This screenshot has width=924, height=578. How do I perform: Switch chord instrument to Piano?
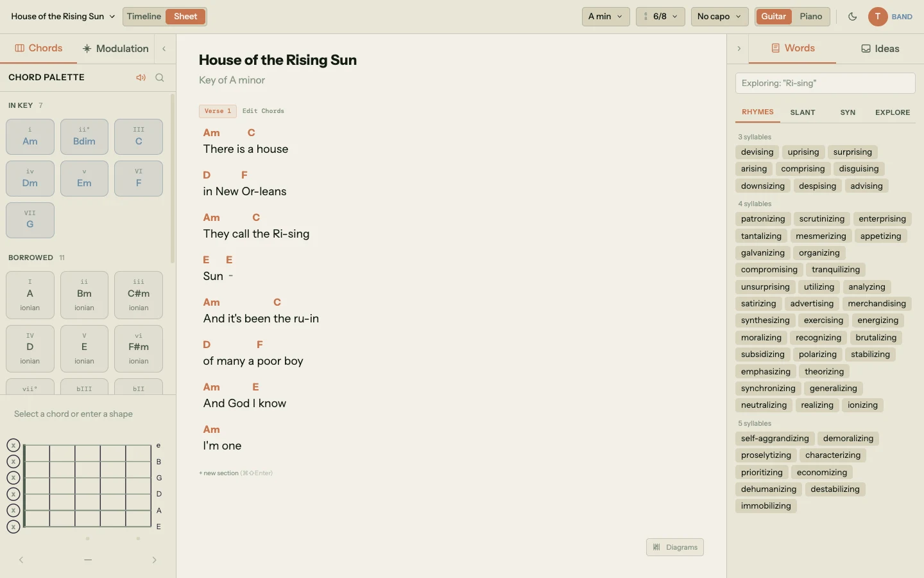click(x=810, y=17)
